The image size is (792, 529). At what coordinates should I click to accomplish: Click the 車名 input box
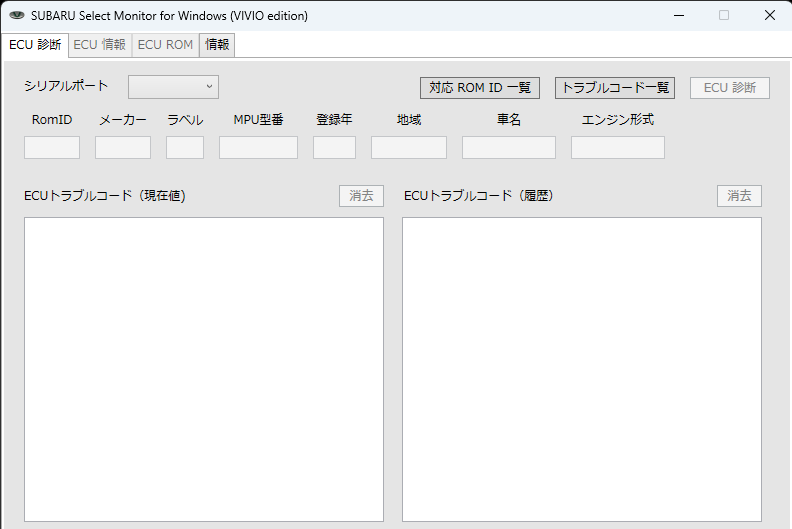coord(509,148)
